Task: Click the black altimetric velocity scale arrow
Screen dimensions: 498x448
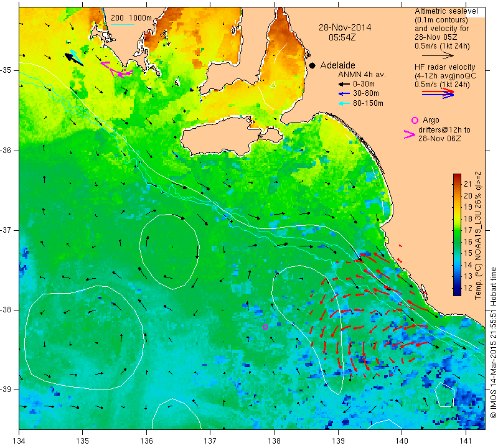Action: click(438, 55)
